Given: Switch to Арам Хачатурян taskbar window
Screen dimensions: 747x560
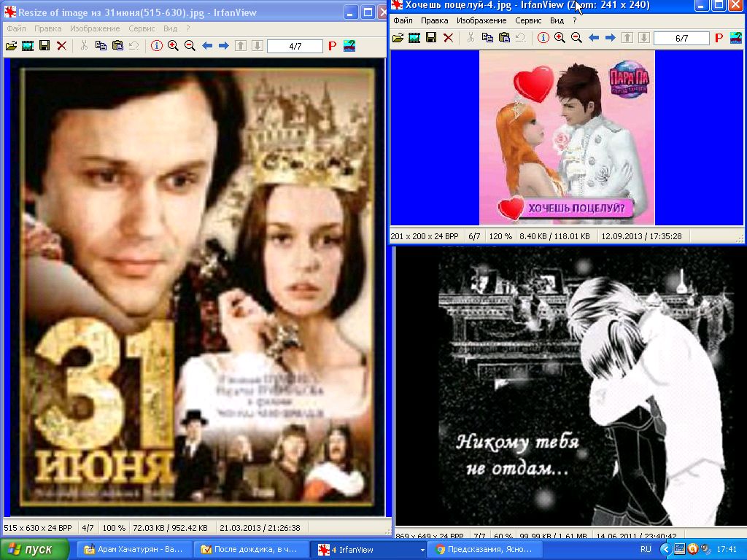Looking at the screenshot, I should 135,550.
